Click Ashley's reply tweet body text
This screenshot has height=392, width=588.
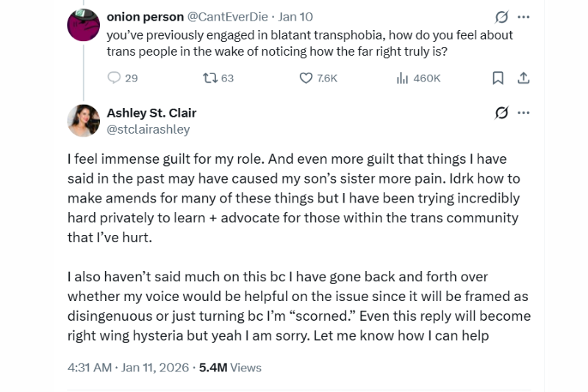[x=294, y=198]
